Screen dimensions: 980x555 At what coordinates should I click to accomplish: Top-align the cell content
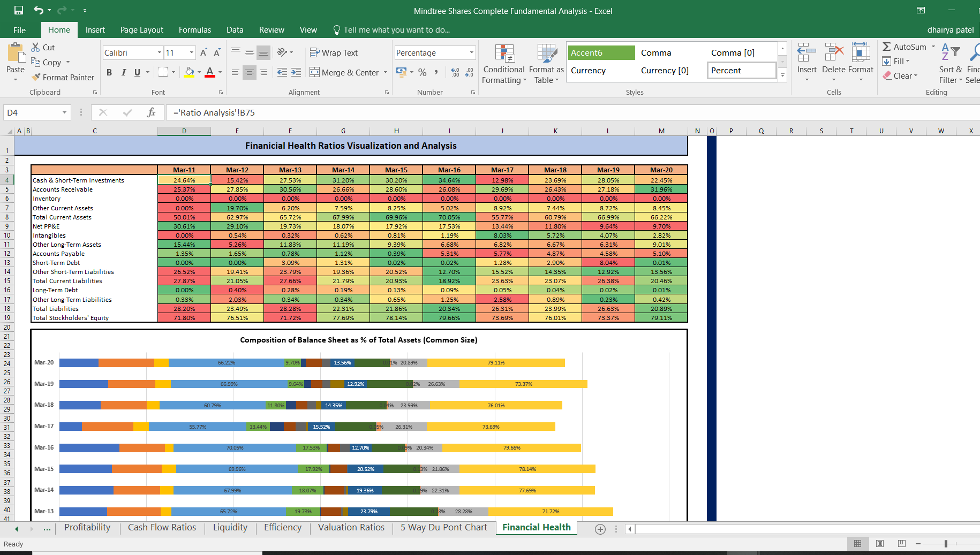[236, 52]
